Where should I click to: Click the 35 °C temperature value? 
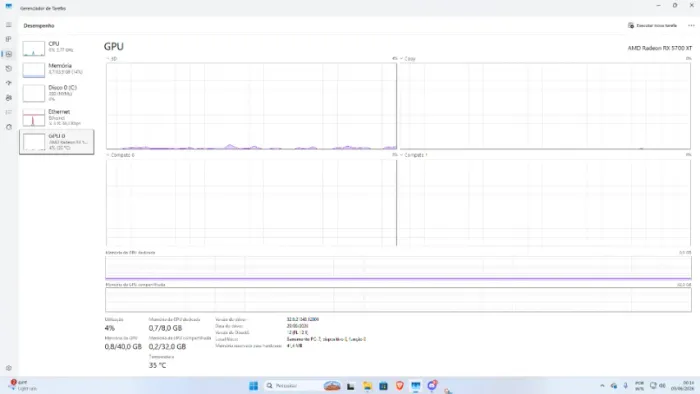[157, 365]
